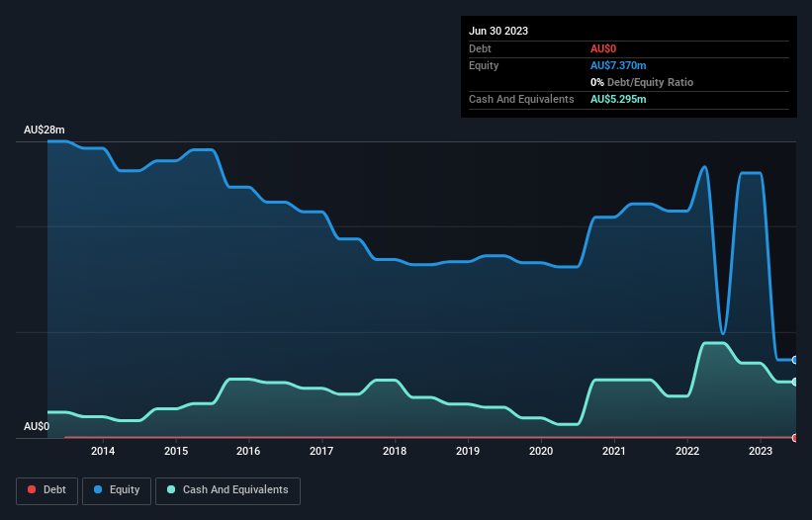Select the teal Cash endpoint marker
Viewport: 812px width, 520px height.
pos(795,382)
